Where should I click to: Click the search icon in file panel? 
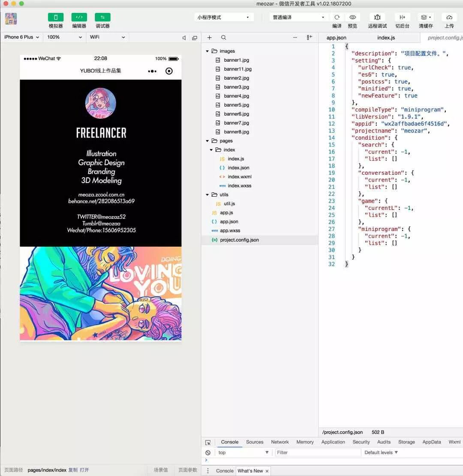[x=224, y=37]
